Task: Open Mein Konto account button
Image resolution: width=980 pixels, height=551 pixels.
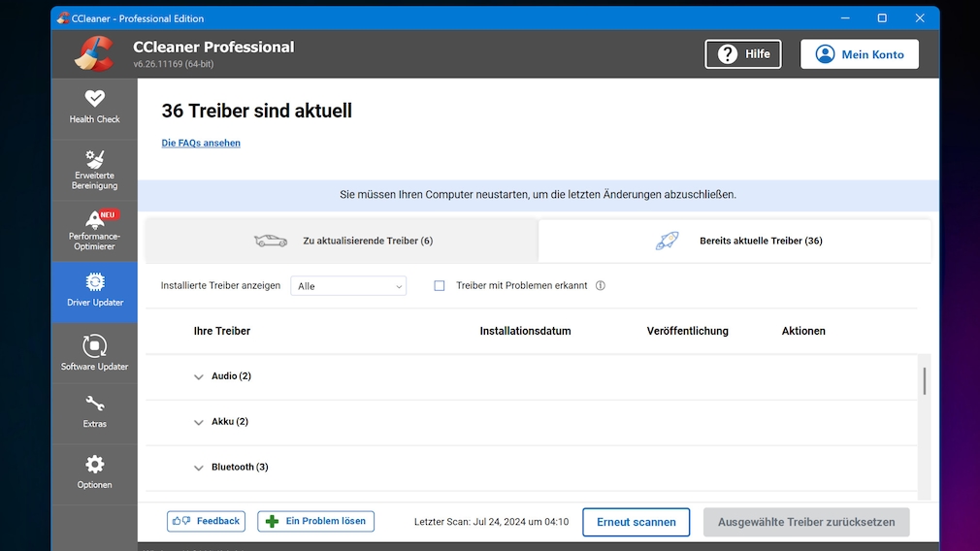Action: [x=860, y=54]
